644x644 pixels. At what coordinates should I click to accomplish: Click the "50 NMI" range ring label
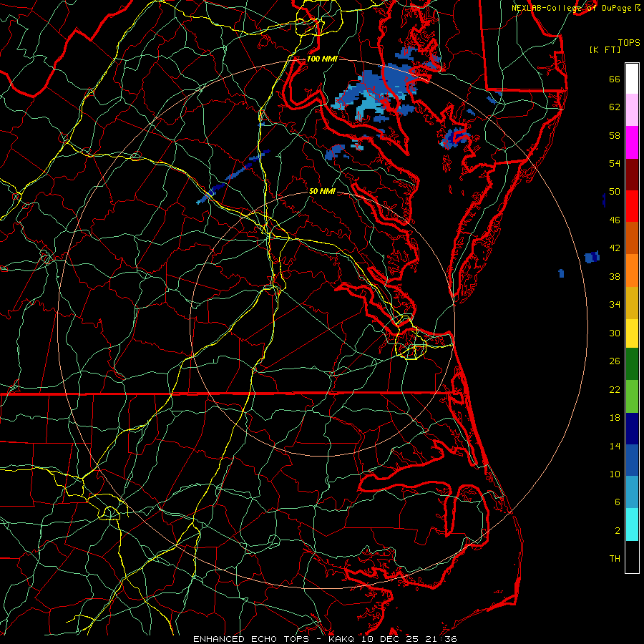tap(322, 191)
